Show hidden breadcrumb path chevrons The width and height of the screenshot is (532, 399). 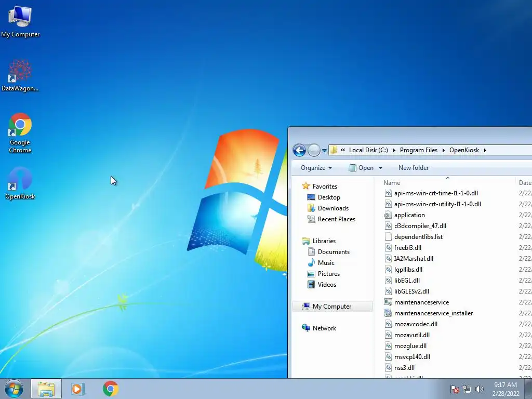[x=343, y=150]
